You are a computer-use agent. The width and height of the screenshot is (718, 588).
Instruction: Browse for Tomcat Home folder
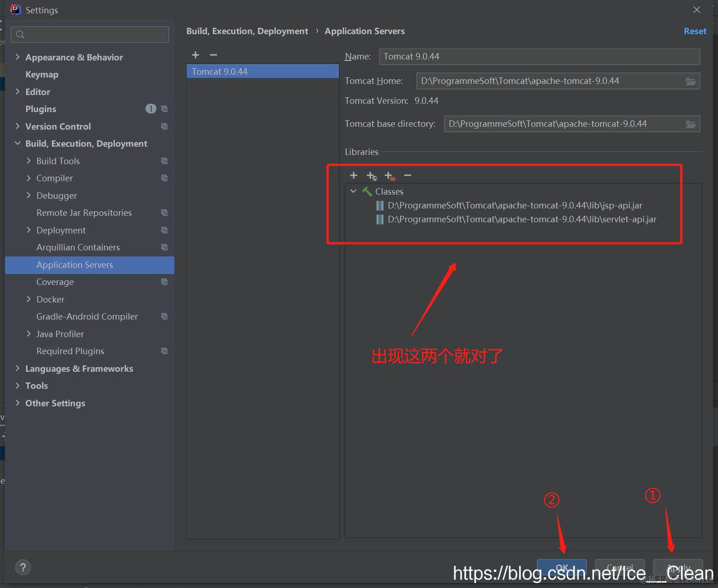pos(690,81)
